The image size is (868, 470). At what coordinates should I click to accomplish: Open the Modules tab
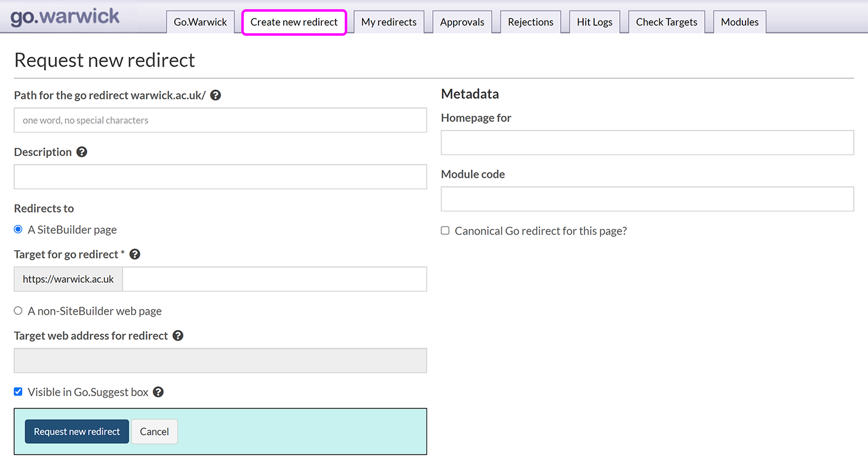pyautogui.click(x=739, y=22)
